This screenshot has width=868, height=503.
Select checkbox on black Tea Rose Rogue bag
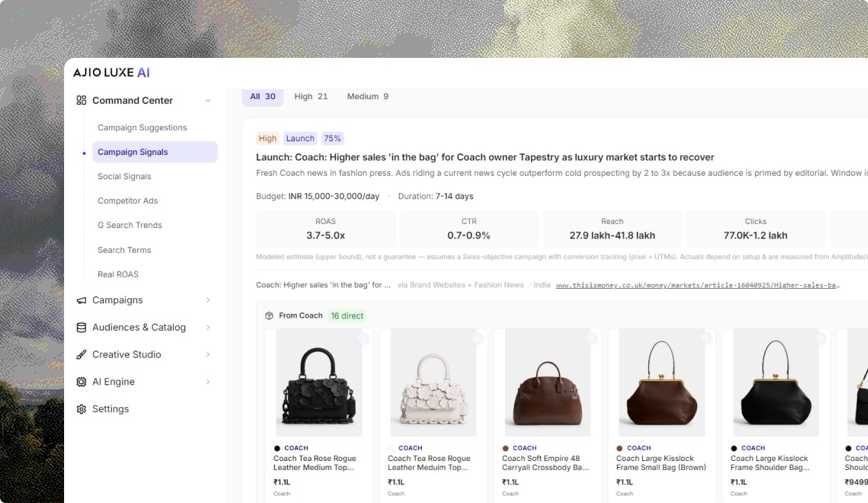[363, 338]
